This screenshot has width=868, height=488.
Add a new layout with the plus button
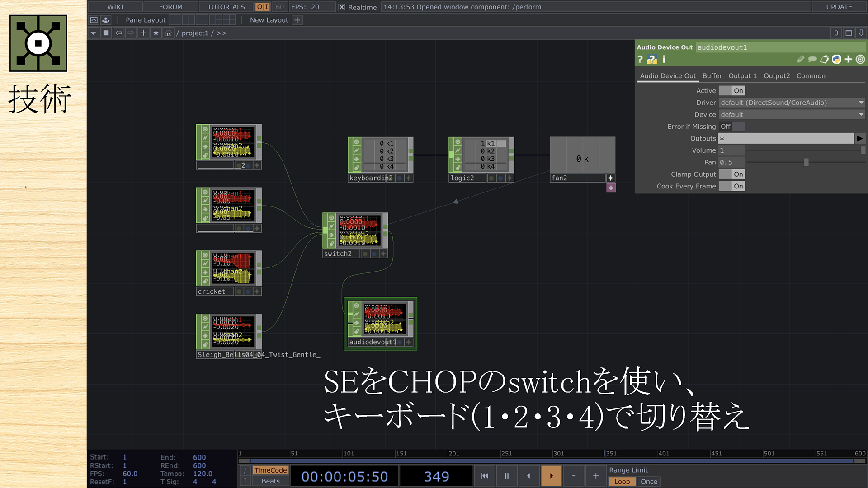(x=297, y=20)
